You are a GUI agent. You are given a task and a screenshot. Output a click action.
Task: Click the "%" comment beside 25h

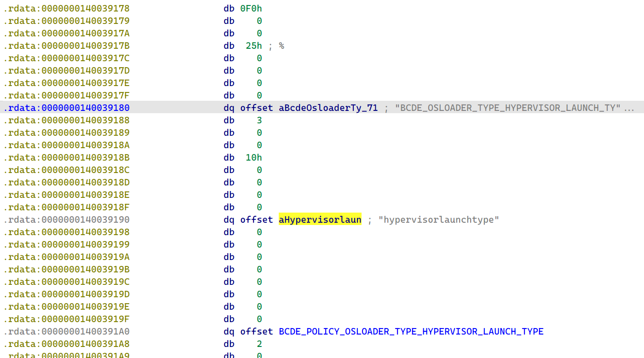[281, 46]
